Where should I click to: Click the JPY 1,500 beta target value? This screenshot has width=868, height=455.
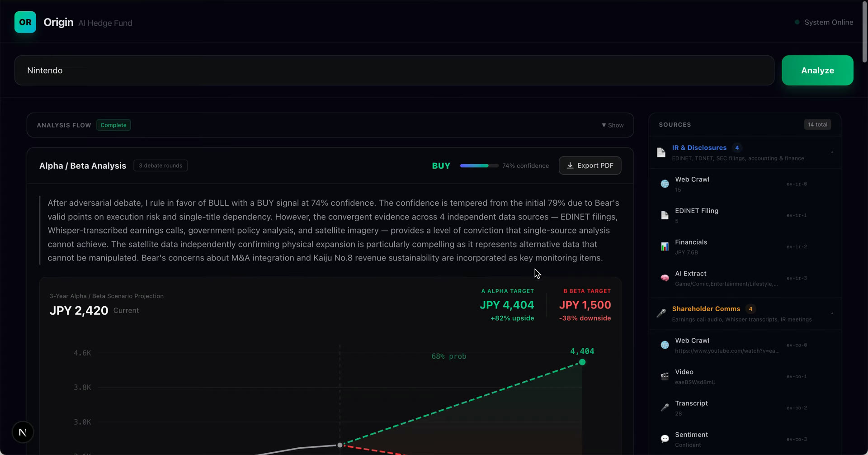point(585,305)
